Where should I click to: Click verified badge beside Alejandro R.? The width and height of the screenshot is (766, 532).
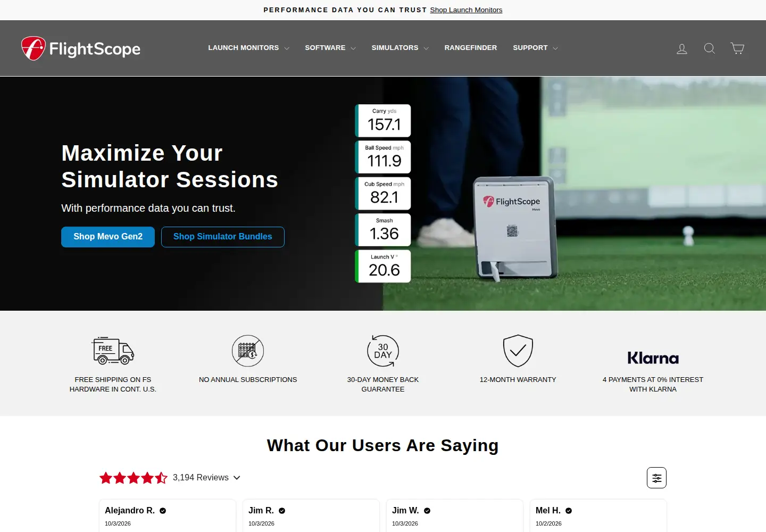click(x=163, y=511)
